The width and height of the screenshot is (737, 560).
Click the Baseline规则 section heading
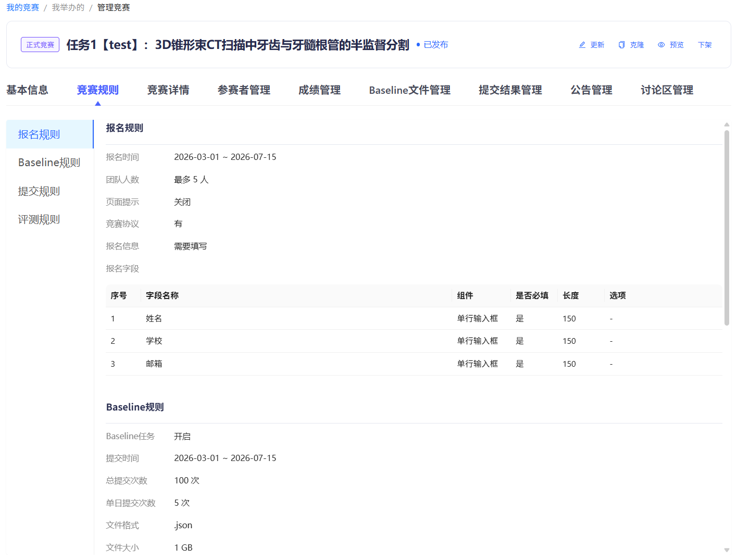click(135, 407)
